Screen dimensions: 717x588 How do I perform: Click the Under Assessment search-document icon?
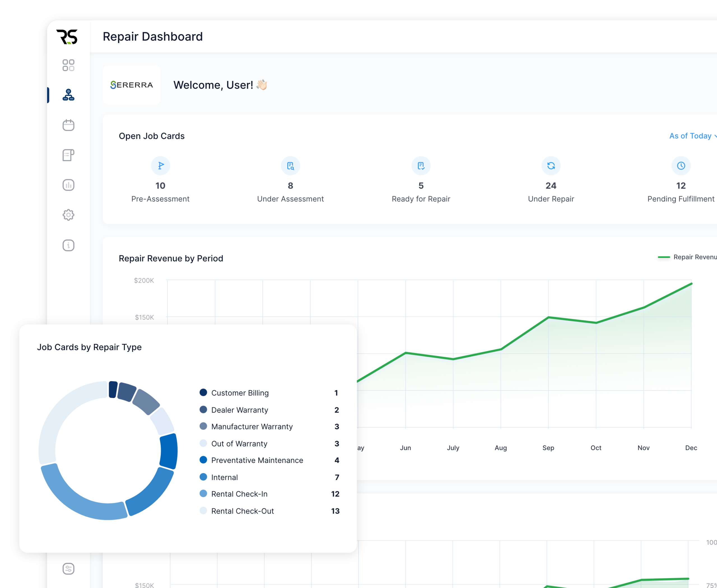click(x=290, y=166)
